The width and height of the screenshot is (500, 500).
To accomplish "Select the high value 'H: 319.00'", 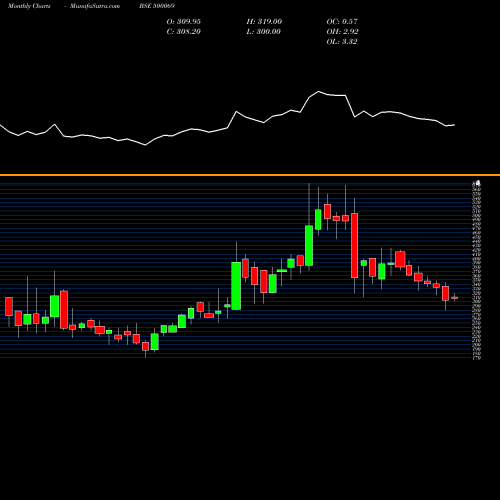I will coord(264,21).
